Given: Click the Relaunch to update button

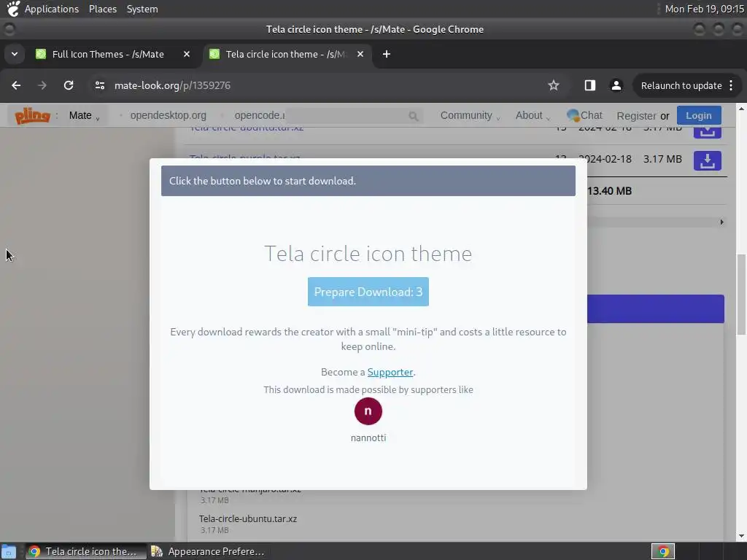Looking at the screenshot, I should (x=681, y=85).
